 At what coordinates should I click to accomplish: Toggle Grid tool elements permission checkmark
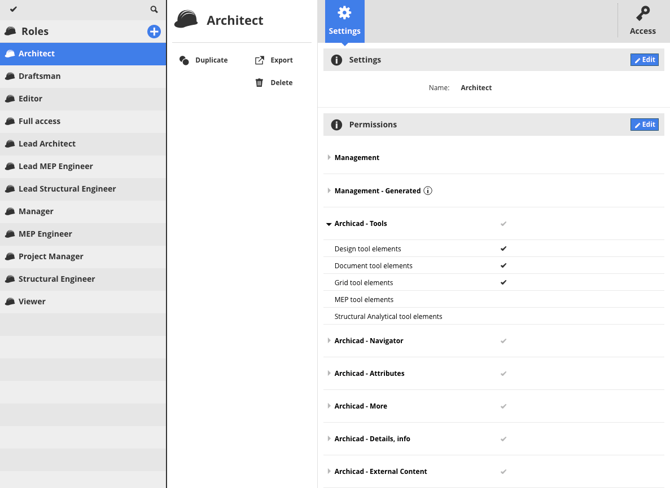coord(503,282)
